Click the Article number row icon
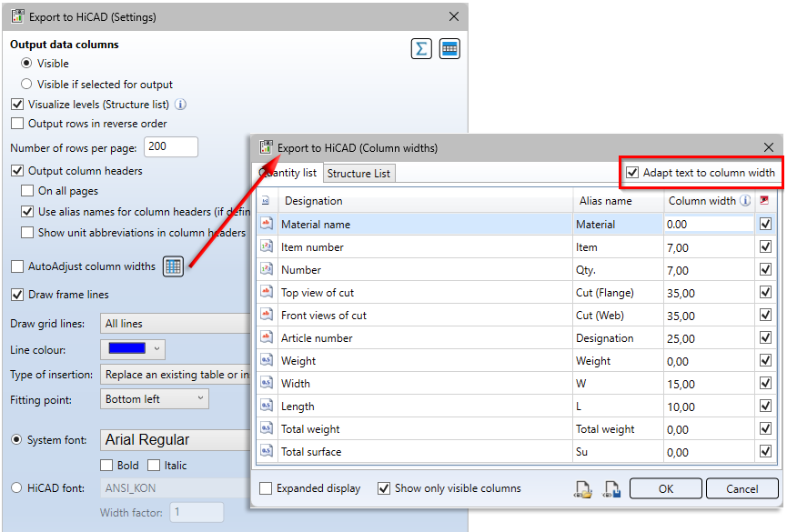The width and height of the screenshot is (787, 532). coord(267,337)
